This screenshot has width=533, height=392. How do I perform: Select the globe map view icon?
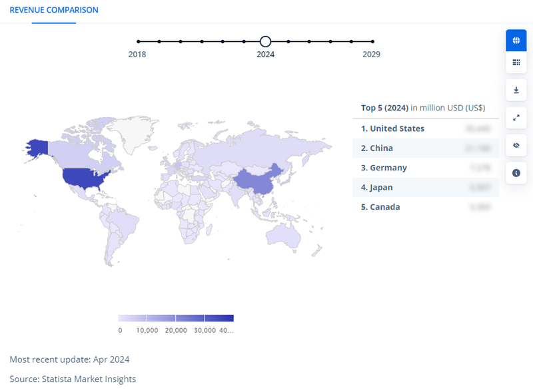(516, 41)
